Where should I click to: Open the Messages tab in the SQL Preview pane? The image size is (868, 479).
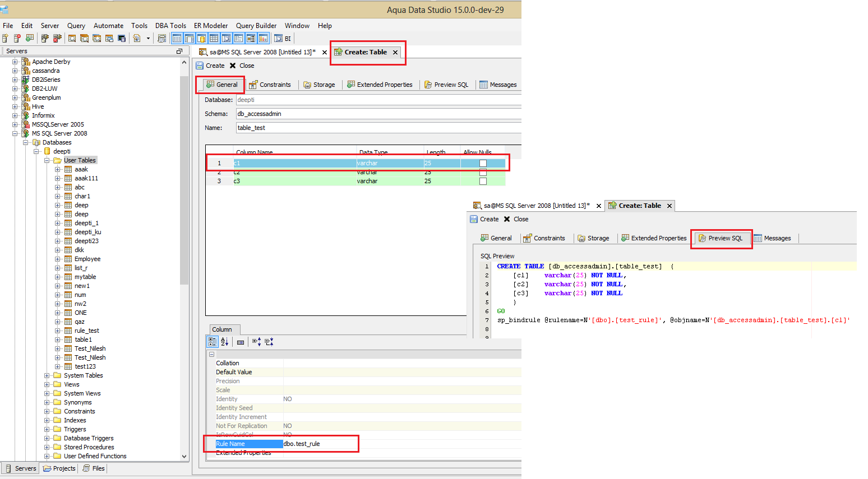(773, 238)
